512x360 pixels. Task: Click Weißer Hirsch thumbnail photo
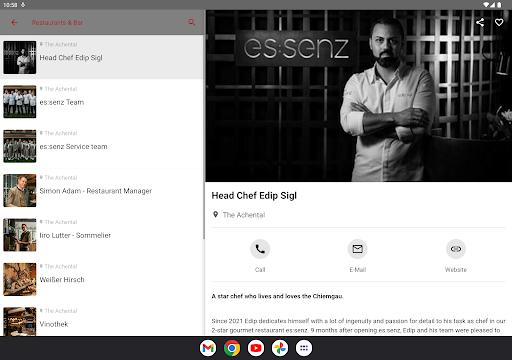pos(20,279)
